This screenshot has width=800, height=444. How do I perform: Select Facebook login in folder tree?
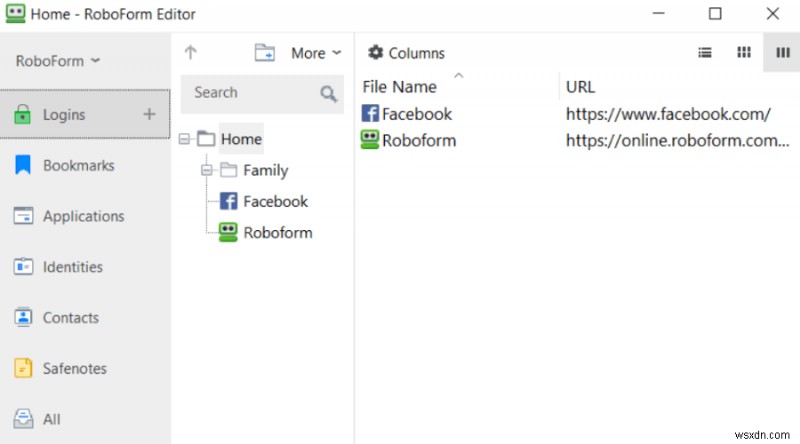pyautogui.click(x=276, y=202)
